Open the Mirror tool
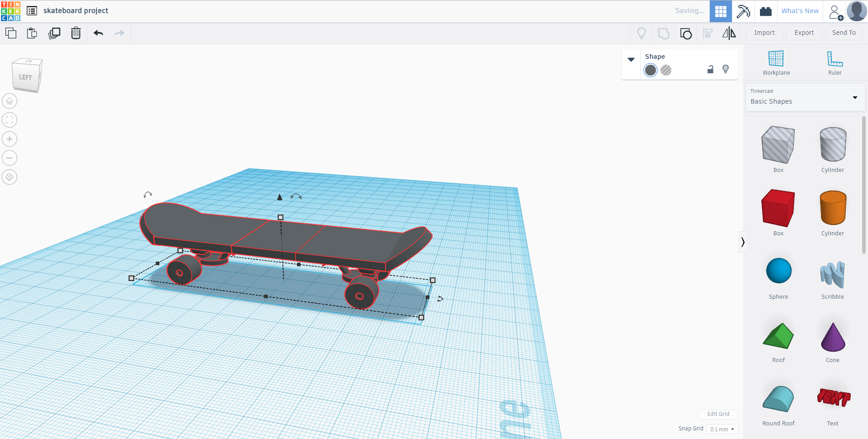Viewport: 868px width, 439px height. (729, 33)
